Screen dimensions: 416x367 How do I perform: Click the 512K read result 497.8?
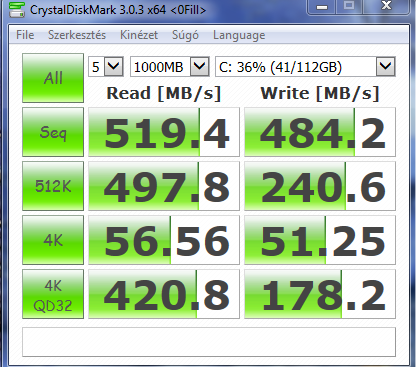pos(164,186)
